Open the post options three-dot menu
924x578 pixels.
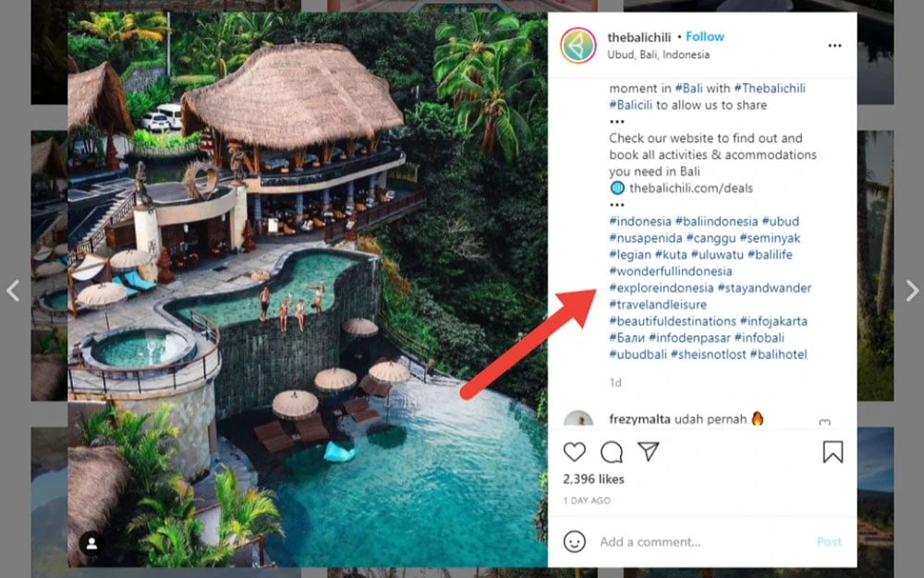(x=834, y=44)
